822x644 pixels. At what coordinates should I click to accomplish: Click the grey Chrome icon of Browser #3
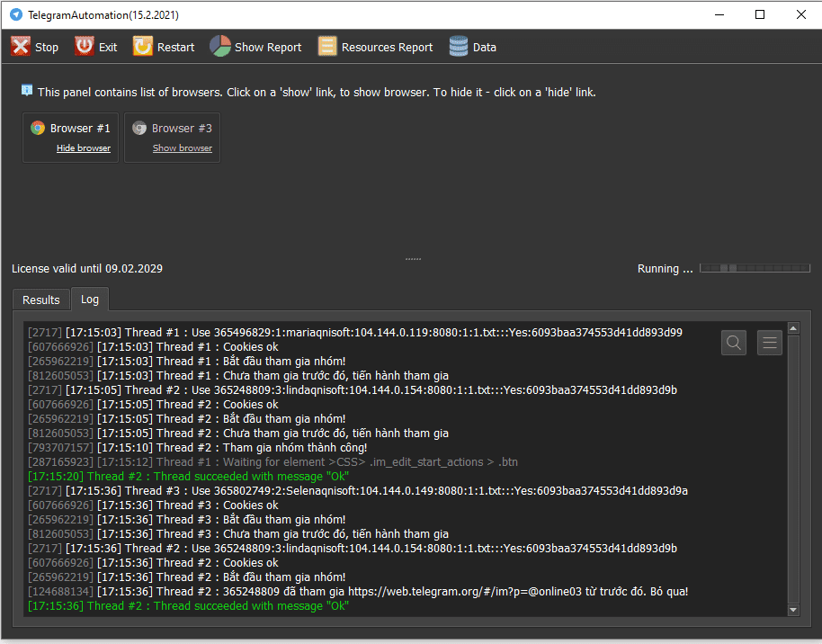(139, 128)
